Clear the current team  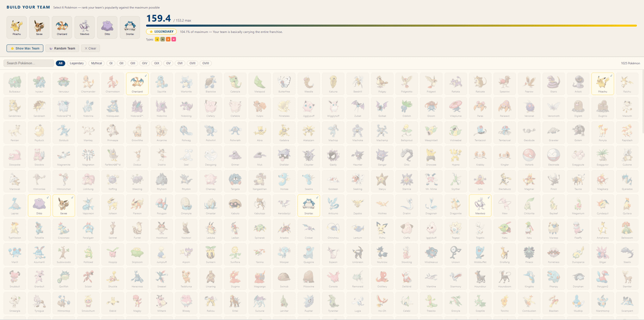(90, 48)
